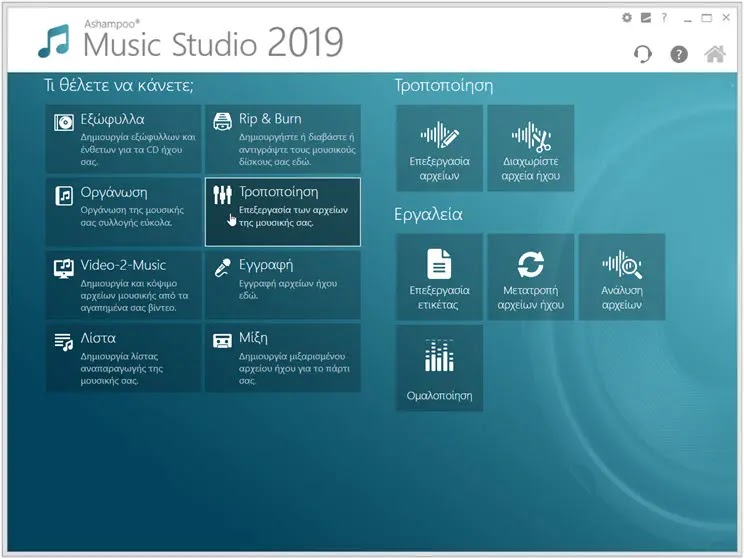
Task: Click the music note app logo
Action: pos(54,41)
